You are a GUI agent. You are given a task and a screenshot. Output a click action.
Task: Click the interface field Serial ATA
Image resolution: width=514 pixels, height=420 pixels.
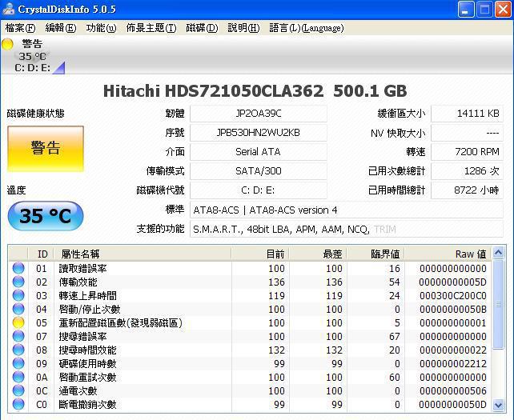tap(259, 152)
